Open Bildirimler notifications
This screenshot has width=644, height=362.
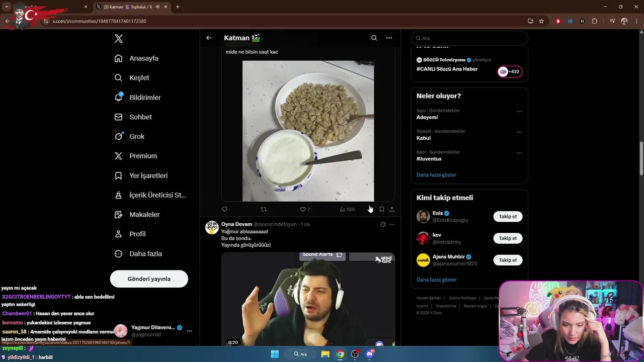(137, 98)
